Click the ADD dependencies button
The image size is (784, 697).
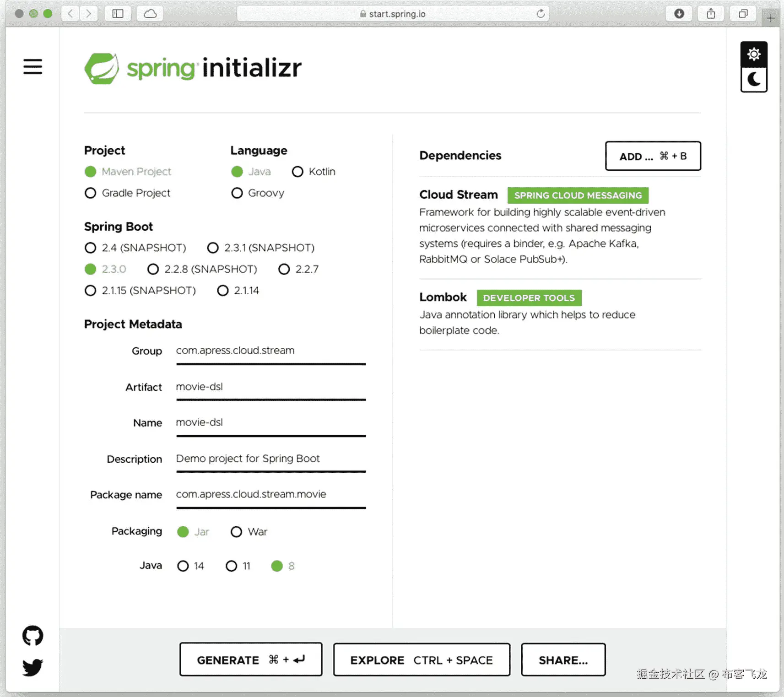click(653, 156)
